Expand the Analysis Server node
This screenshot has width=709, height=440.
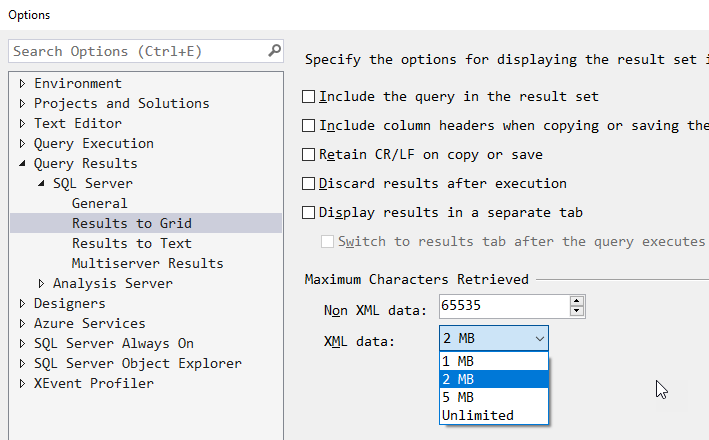(41, 284)
